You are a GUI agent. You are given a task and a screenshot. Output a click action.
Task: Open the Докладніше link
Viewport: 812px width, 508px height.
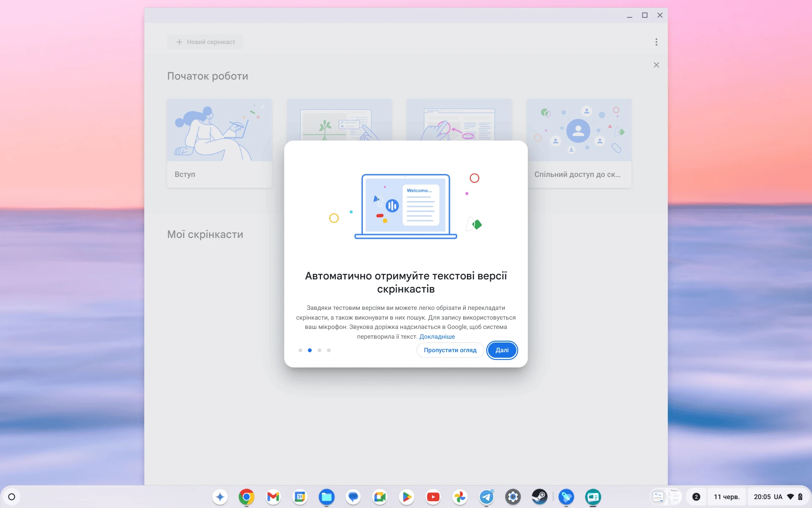point(437,337)
